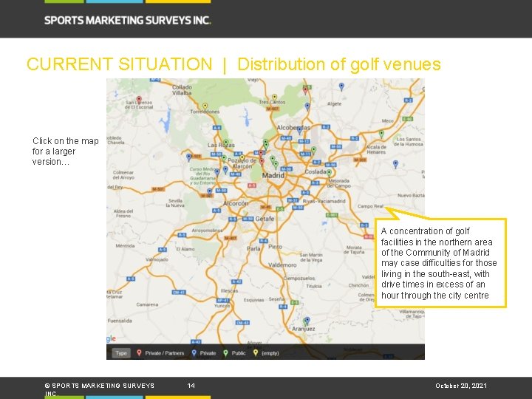This screenshot has height=399, width=532.
Task: Click the Collado Villalba map label
Action: (183, 90)
